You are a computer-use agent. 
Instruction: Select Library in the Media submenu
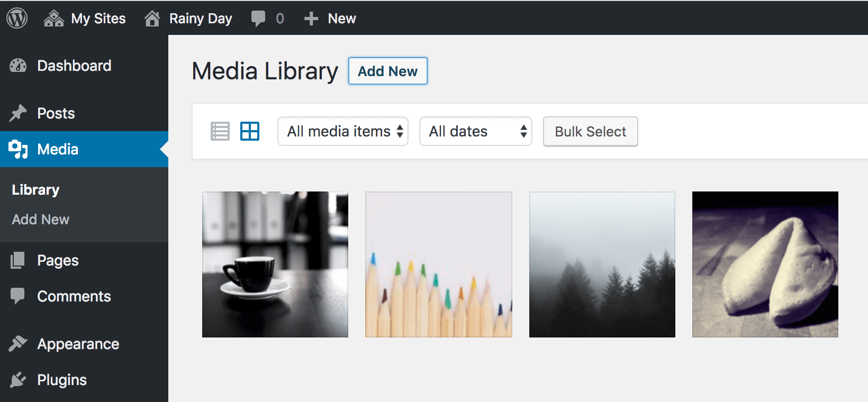tap(35, 190)
